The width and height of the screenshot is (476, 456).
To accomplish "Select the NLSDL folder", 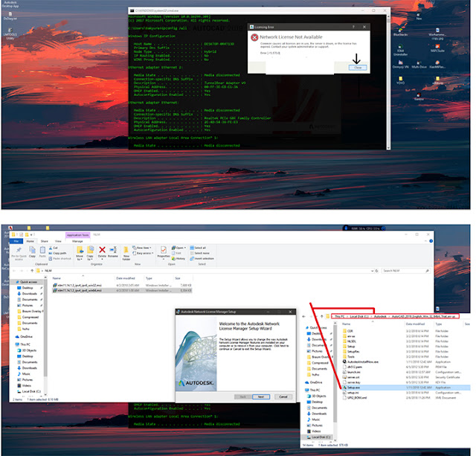I will pos(349,341).
